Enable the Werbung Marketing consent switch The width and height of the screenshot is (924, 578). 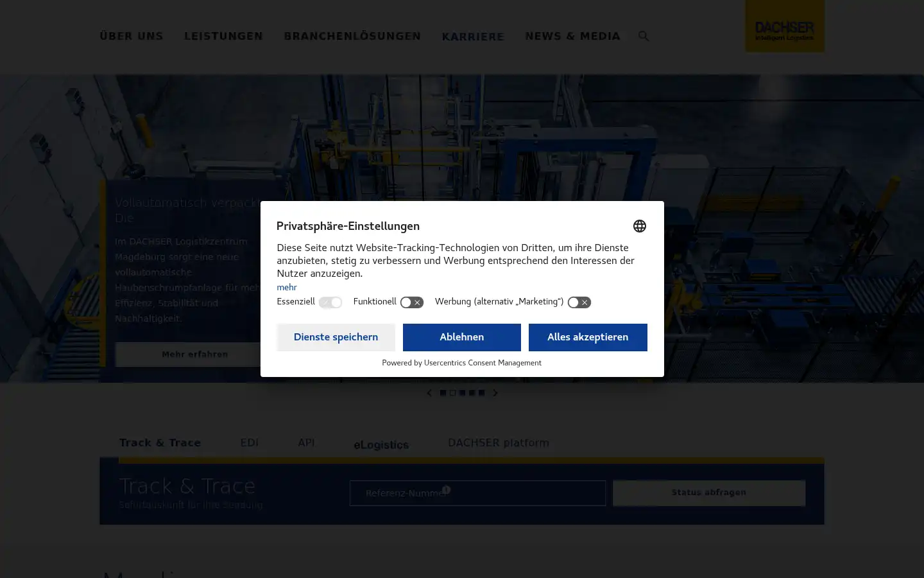pos(579,302)
